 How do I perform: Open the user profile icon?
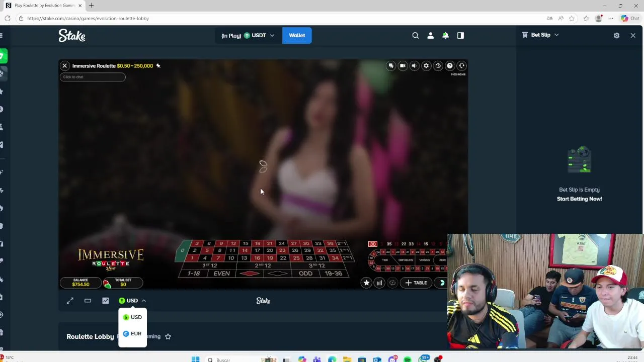coord(430,36)
